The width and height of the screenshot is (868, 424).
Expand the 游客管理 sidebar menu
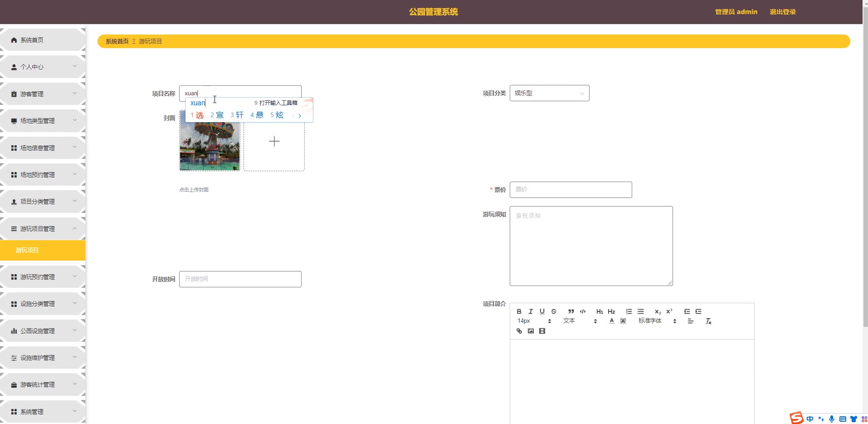(x=43, y=94)
